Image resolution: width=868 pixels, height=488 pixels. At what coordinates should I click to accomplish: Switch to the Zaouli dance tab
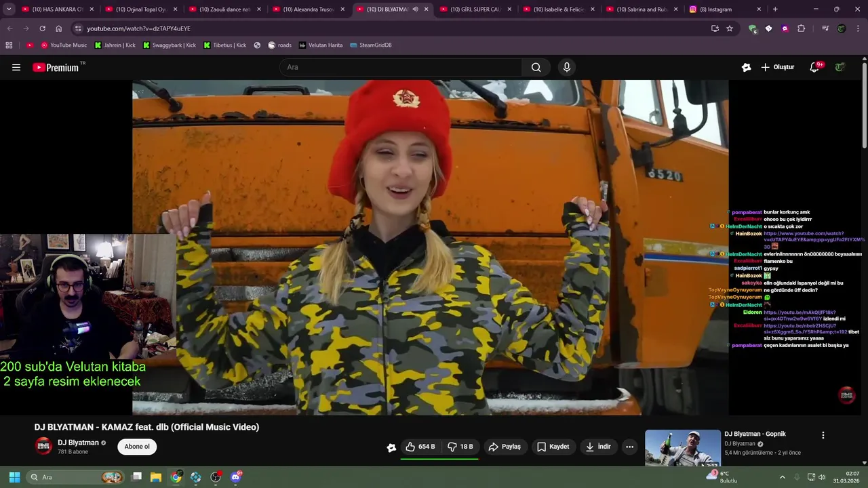224,9
